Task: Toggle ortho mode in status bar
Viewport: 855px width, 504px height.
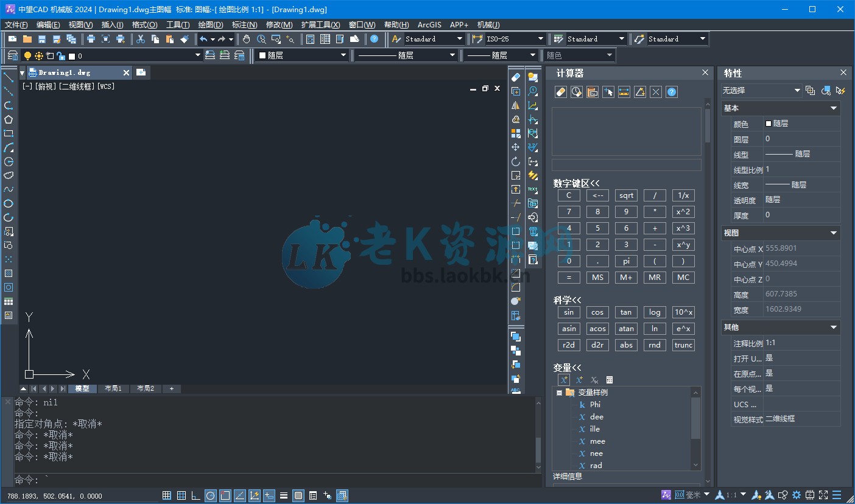Action: [195, 495]
